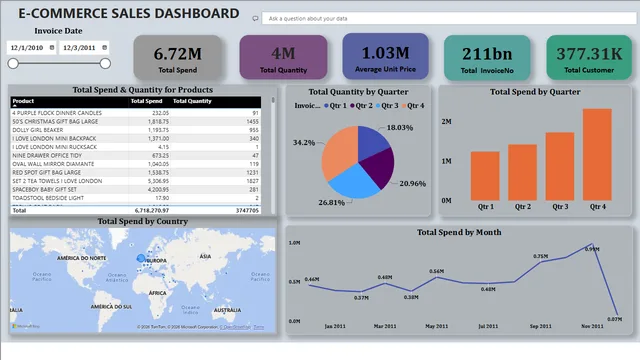Open the start date calendar picker icon

tap(52, 48)
